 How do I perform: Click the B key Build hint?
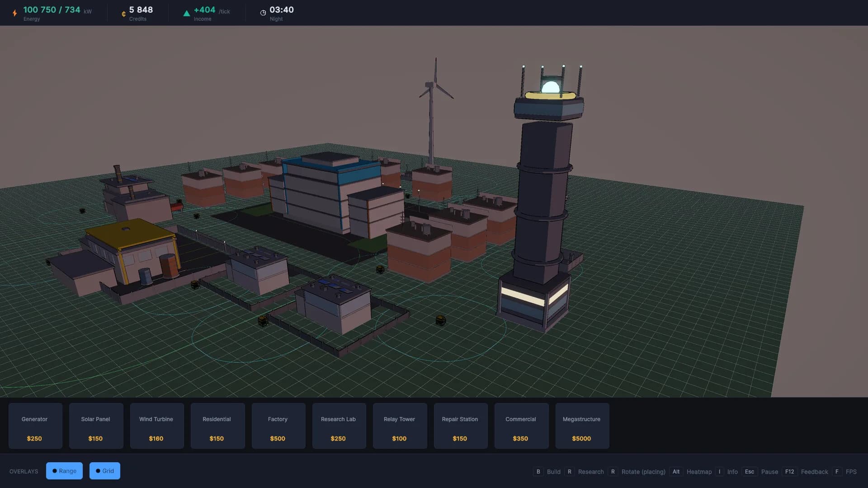tap(538, 472)
